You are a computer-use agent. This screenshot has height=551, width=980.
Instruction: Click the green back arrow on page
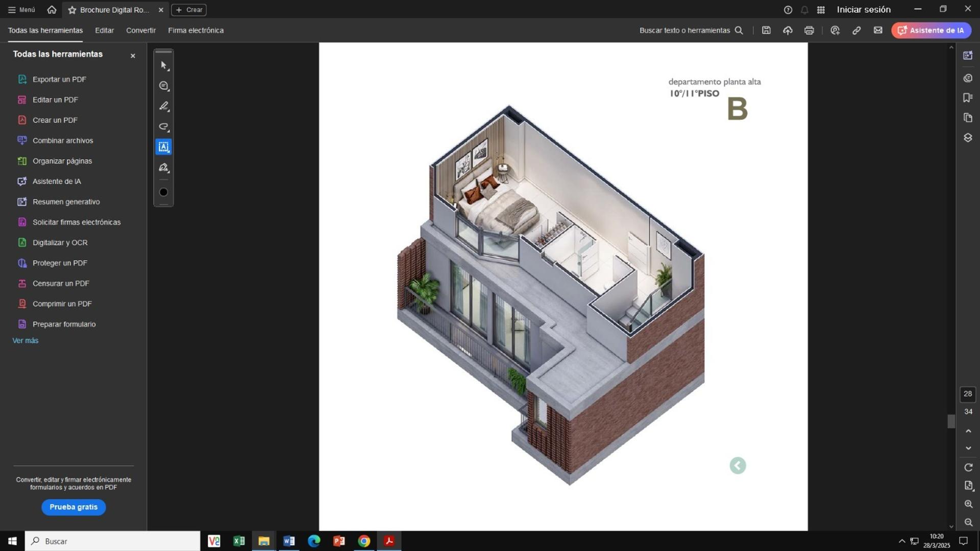click(738, 465)
